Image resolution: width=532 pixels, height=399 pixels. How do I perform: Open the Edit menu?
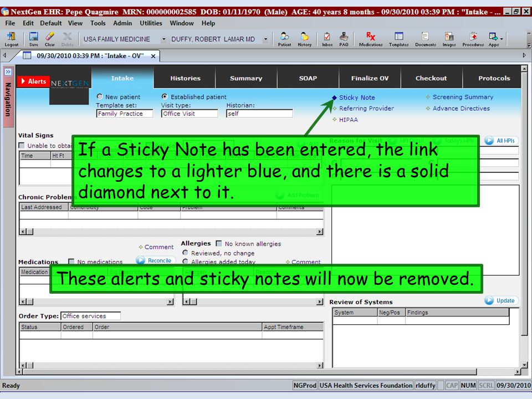tap(28, 23)
